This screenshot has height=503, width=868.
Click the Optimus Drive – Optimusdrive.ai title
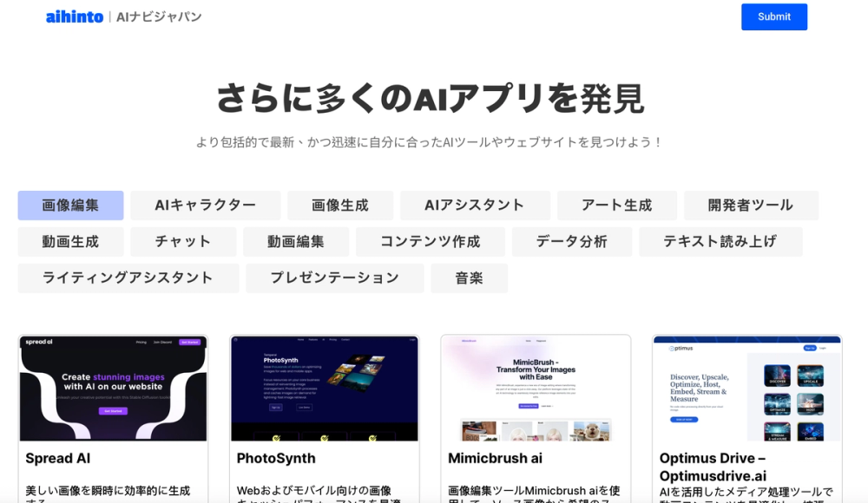[x=713, y=467]
